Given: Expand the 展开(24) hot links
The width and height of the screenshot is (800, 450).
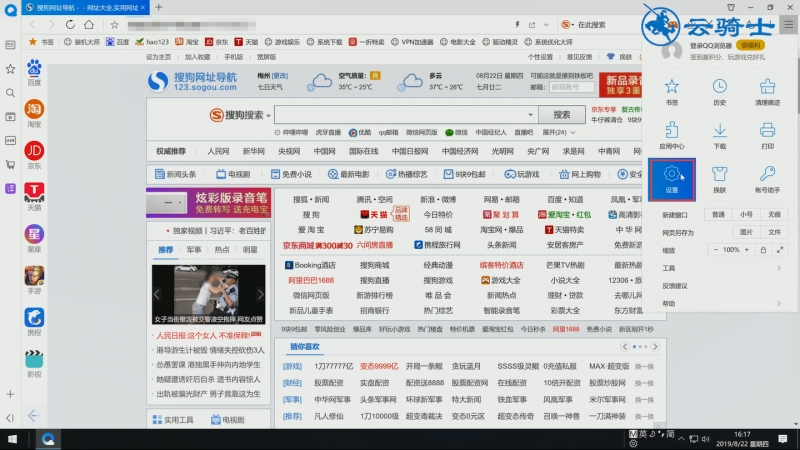Looking at the screenshot, I should (x=559, y=132).
